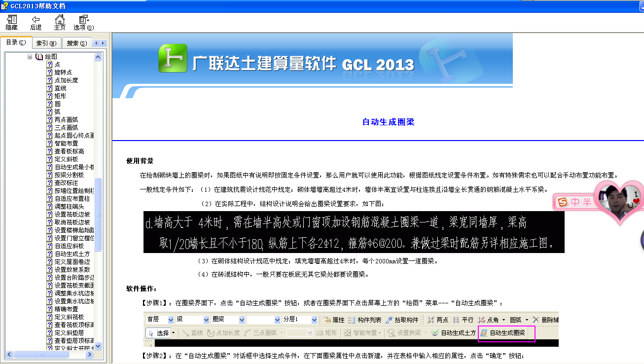The height and width of the screenshot is (364, 644).
Task: Click the topic icon beside 查看板标高
Action: [49, 151]
